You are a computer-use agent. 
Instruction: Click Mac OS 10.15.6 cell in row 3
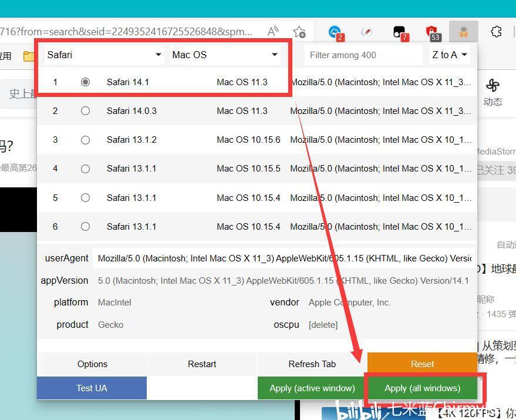tap(248, 140)
